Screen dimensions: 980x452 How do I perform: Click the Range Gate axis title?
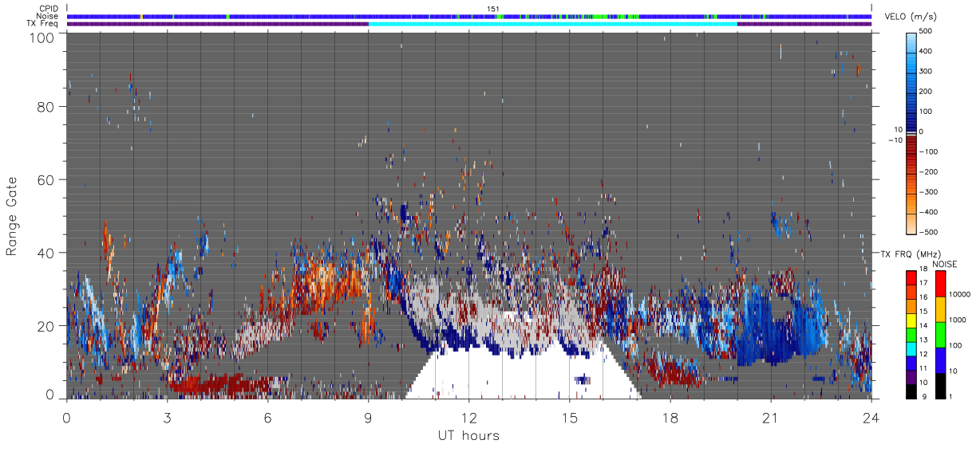(13, 217)
